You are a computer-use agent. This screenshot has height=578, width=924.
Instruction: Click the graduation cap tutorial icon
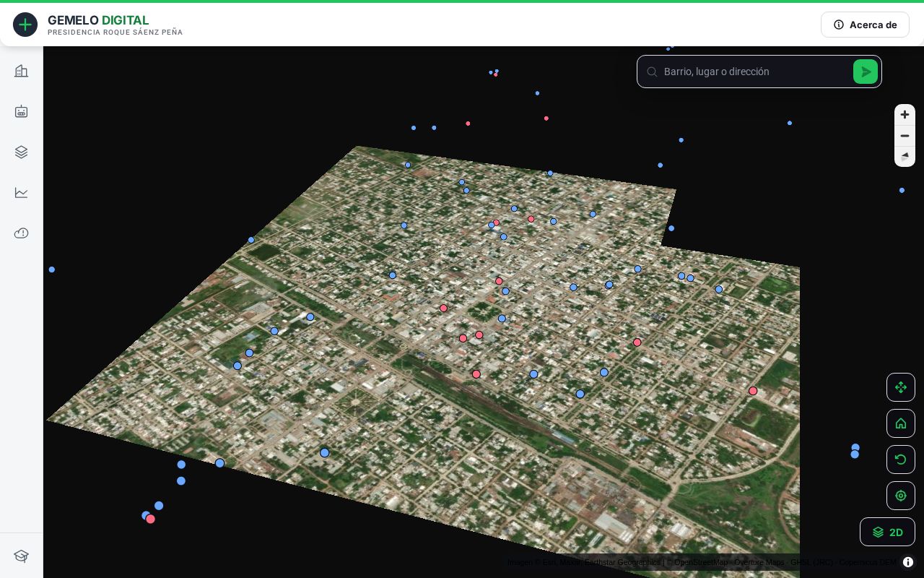coord(22,556)
